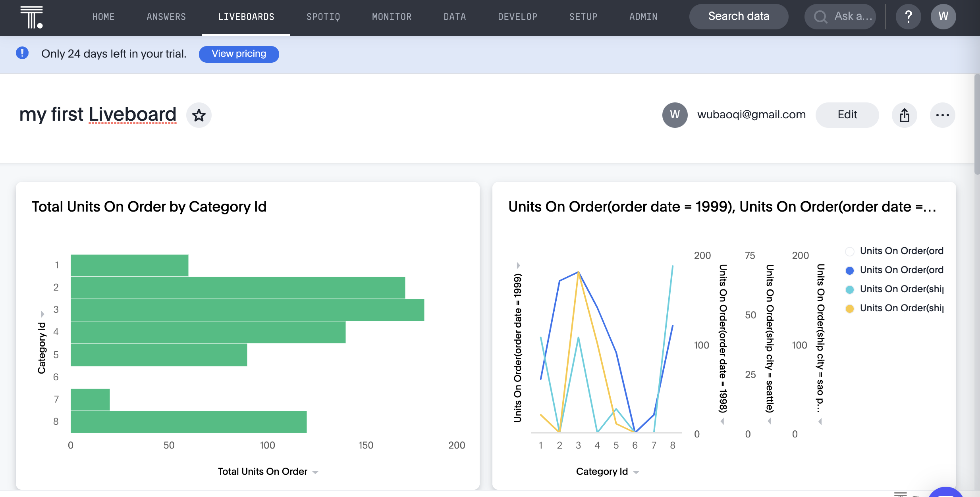Image resolution: width=980 pixels, height=497 pixels.
Task: Click the Category 3 bar in bar chart
Action: click(247, 310)
